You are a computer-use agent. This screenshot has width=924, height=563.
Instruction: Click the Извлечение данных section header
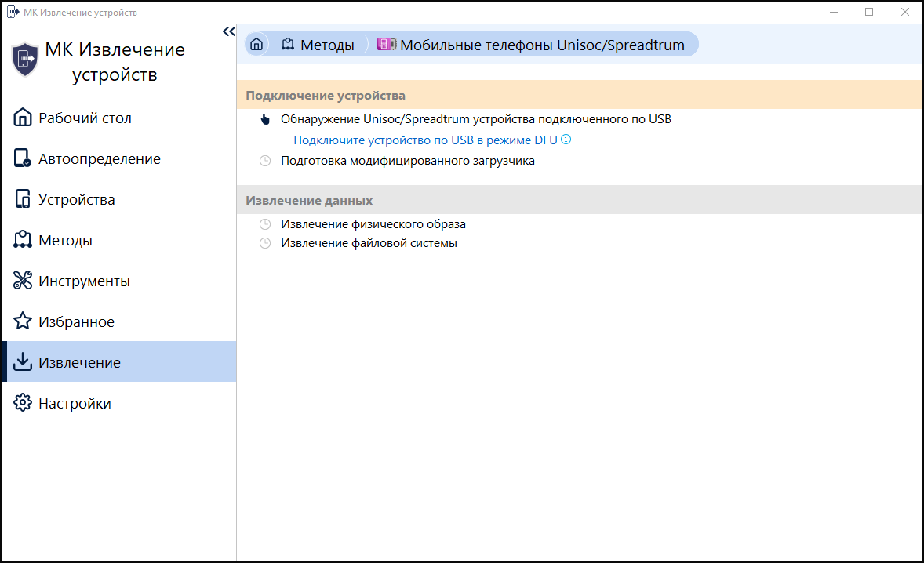point(309,200)
